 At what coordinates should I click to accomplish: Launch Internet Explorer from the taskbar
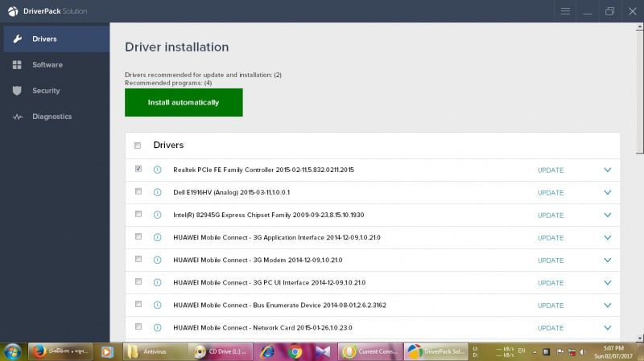(x=267, y=351)
